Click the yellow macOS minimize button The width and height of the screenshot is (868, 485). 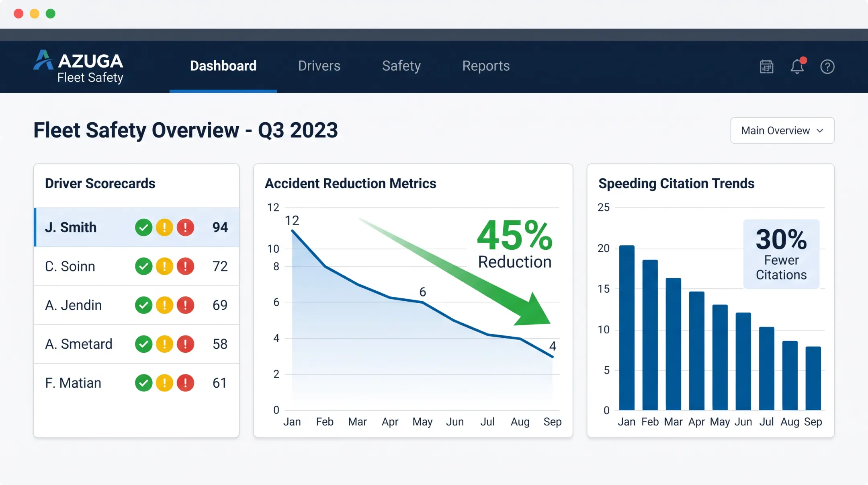[x=35, y=14]
